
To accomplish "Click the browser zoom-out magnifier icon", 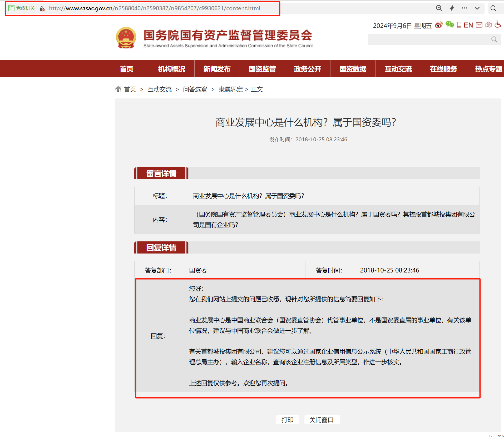I will point(439,8).
